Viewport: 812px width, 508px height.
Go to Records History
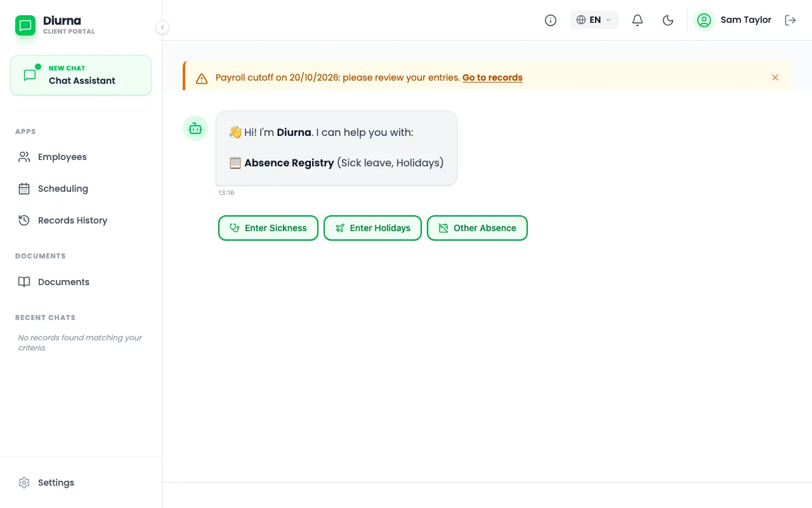[81, 220]
